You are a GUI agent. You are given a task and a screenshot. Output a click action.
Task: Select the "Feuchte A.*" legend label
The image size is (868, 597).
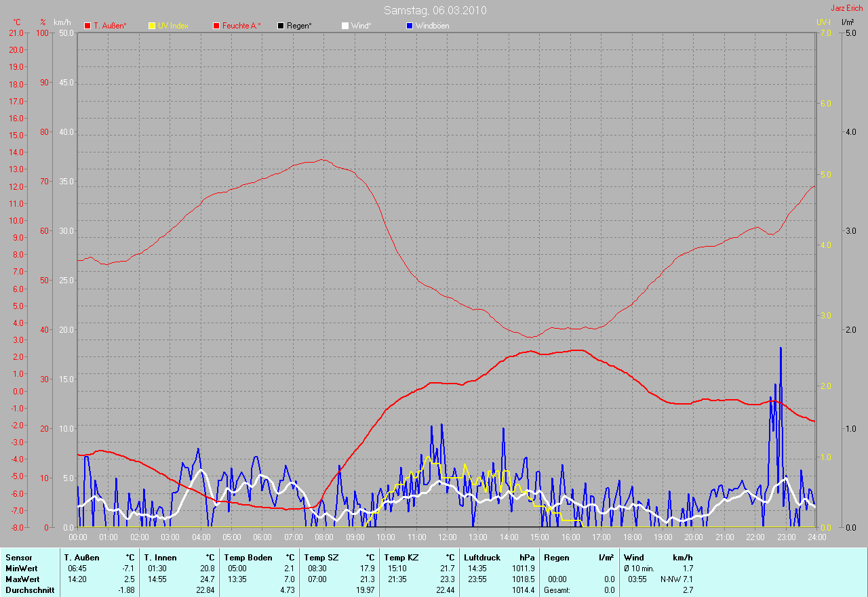[x=241, y=26]
